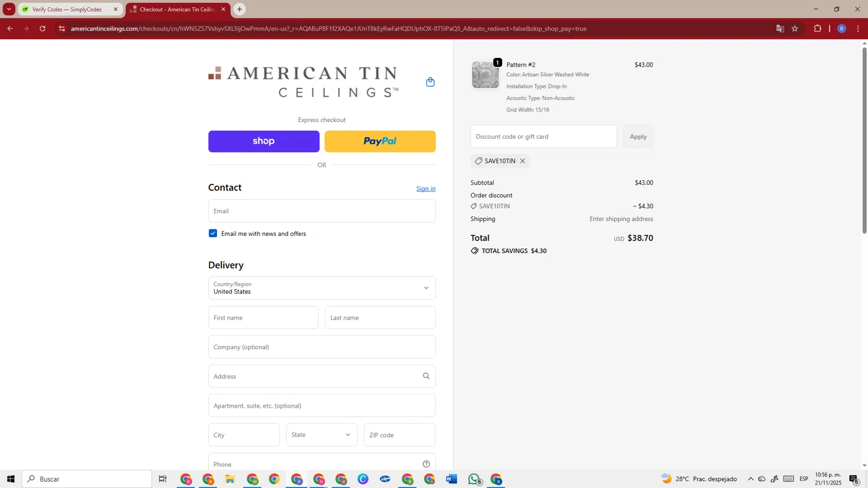Open the taskbar clock showing 10:56 p. m.
The image size is (868, 488).
click(828, 479)
